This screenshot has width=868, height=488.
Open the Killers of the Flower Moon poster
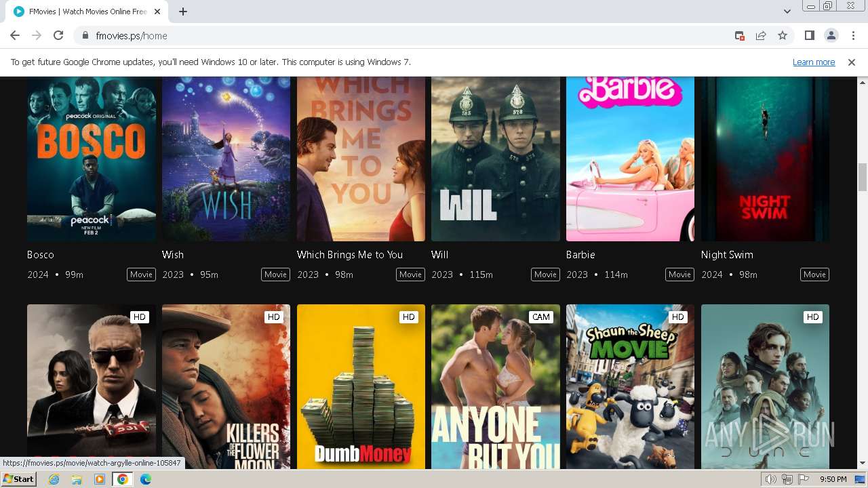[x=226, y=386]
